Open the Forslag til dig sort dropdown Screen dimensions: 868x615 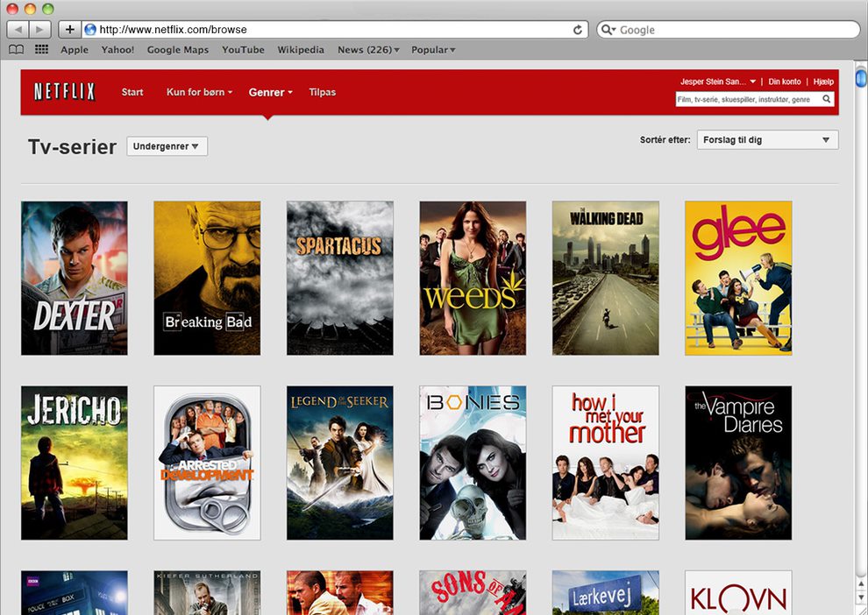point(768,140)
